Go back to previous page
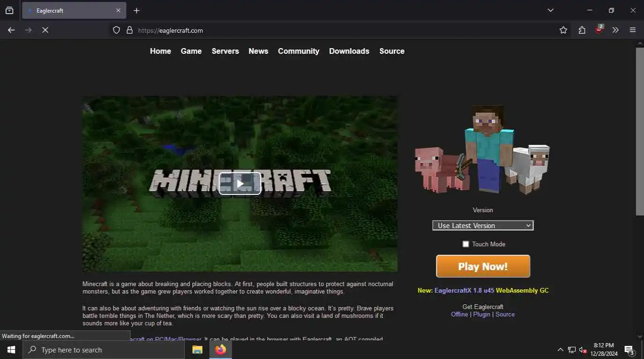The height and width of the screenshot is (359, 644). [11, 30]
